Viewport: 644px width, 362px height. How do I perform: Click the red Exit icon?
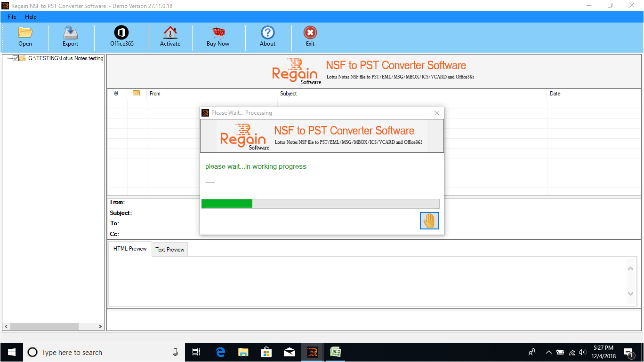pos(310,37)
